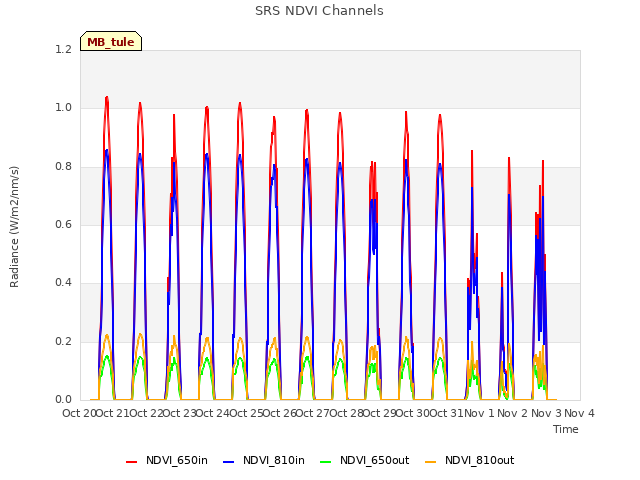640x480 pixels.
Task: Click the Nov 1 x-axis tick label
Action: coord(479,413)
